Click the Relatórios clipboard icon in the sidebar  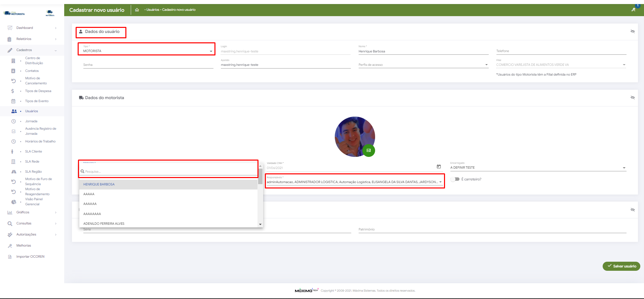tap(9, 39)
